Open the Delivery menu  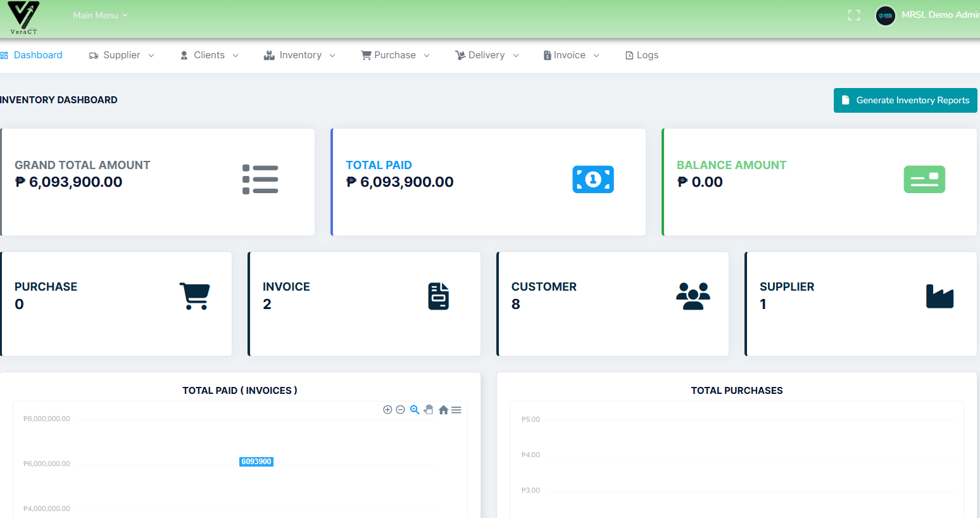[486, 55]
